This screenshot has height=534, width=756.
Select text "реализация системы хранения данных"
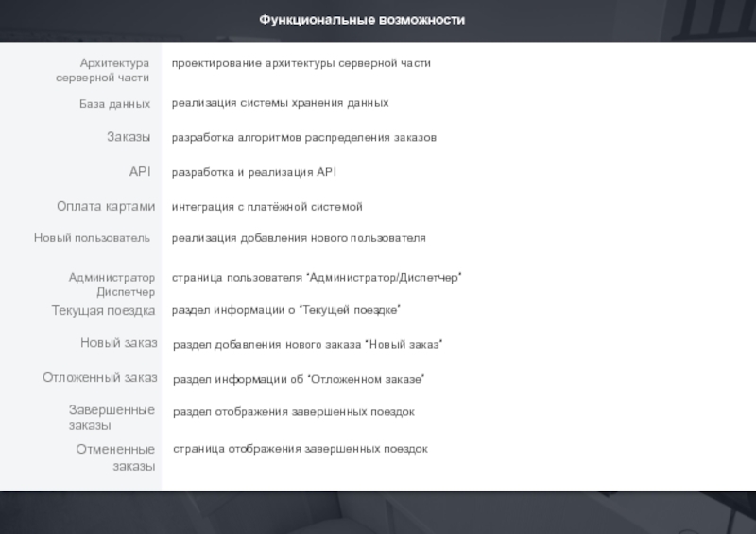280,102
